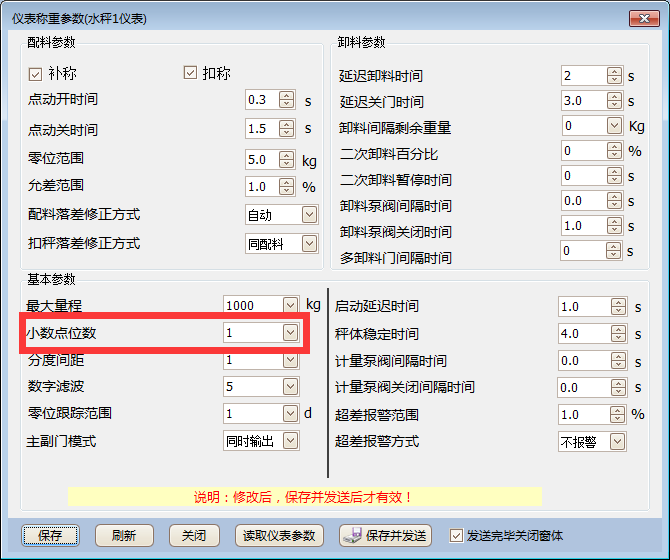Click 允差范围 spinner arrows
Viewport: 670px width, 560px height.
(286, 187)
